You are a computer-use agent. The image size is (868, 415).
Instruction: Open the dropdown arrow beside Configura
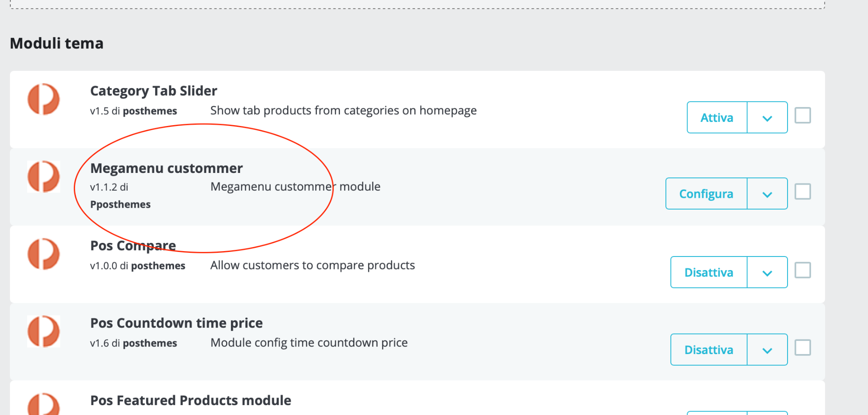point(767,194)
